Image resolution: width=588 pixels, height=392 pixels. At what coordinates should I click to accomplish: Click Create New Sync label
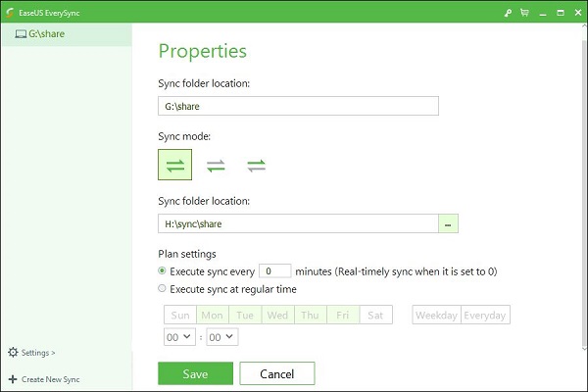pyautogui.click(x=50, y=379)
